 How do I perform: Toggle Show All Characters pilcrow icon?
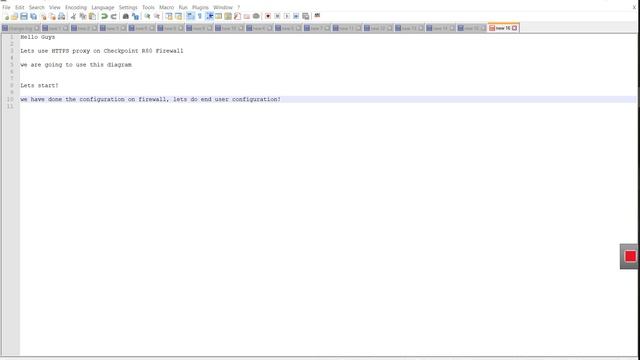tap(200, 16)
